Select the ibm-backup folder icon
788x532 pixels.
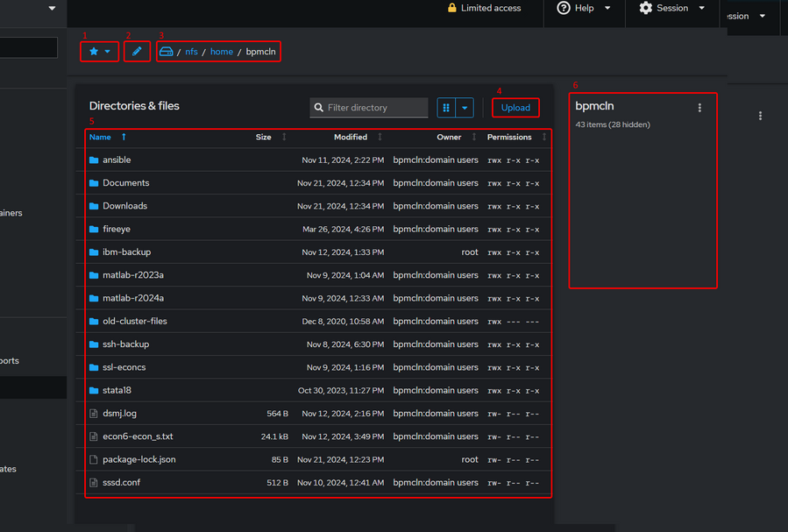94,252
